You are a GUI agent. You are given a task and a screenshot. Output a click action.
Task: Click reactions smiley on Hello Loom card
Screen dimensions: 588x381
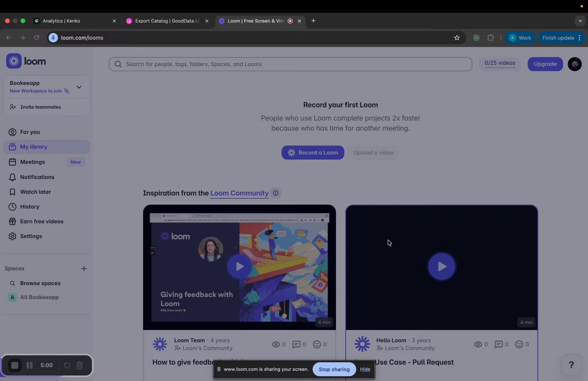tap(519, 344)
